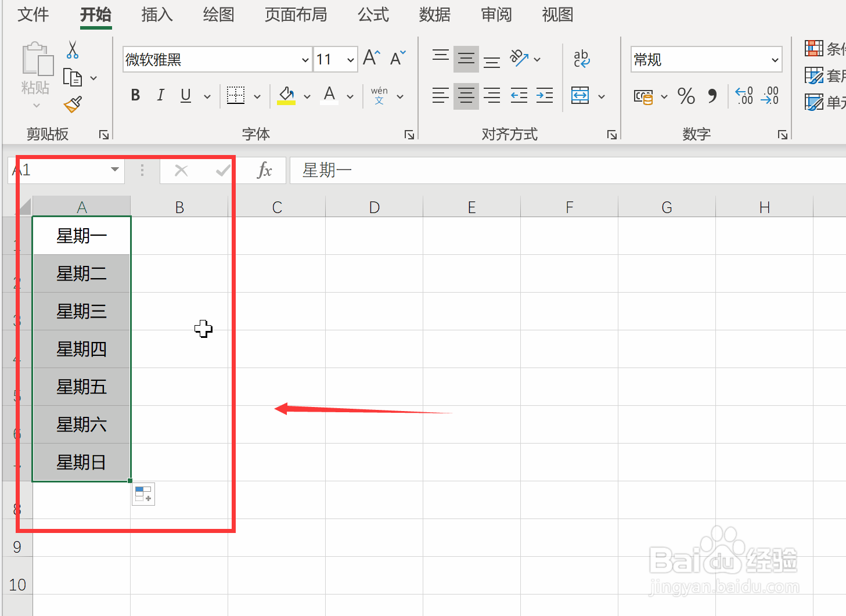Decrease indent
Image resolution: width=846 pixels, height=616 pixels.
[519, 95]
